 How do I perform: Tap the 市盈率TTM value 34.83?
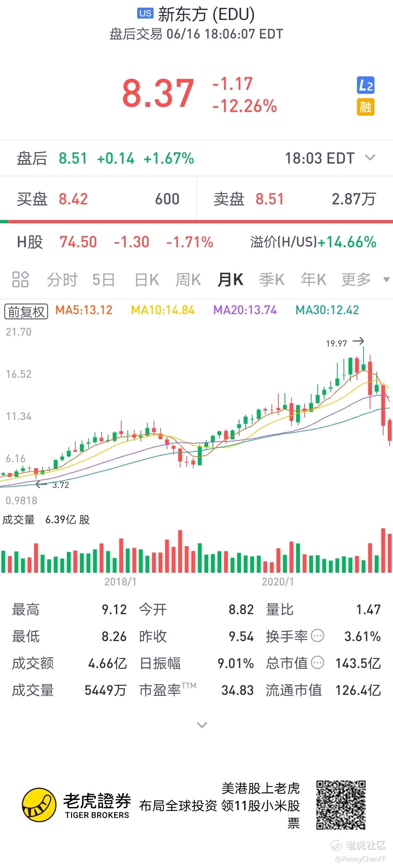tap(237, 690)
